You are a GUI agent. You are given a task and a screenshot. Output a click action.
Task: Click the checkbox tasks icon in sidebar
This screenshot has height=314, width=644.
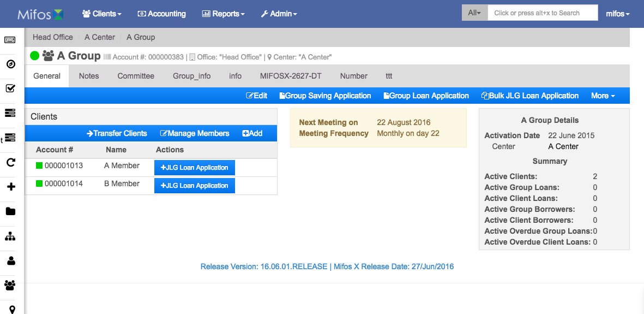coord(10,88)
